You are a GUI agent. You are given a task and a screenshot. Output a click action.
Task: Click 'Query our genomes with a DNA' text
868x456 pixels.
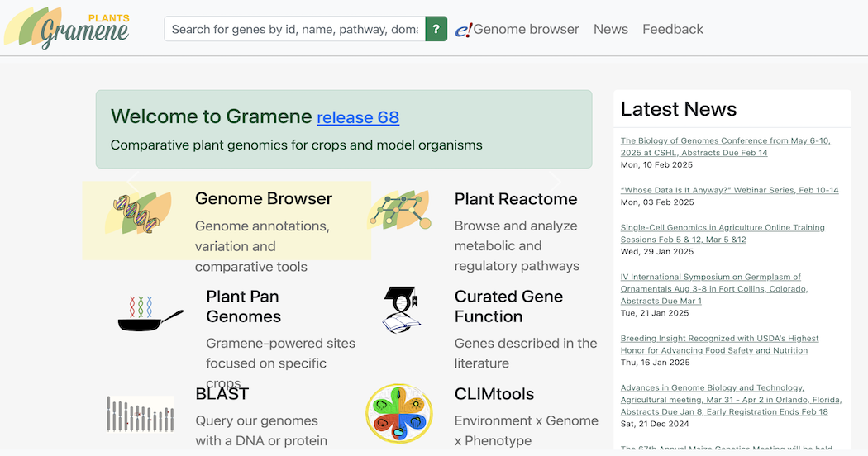261,430
